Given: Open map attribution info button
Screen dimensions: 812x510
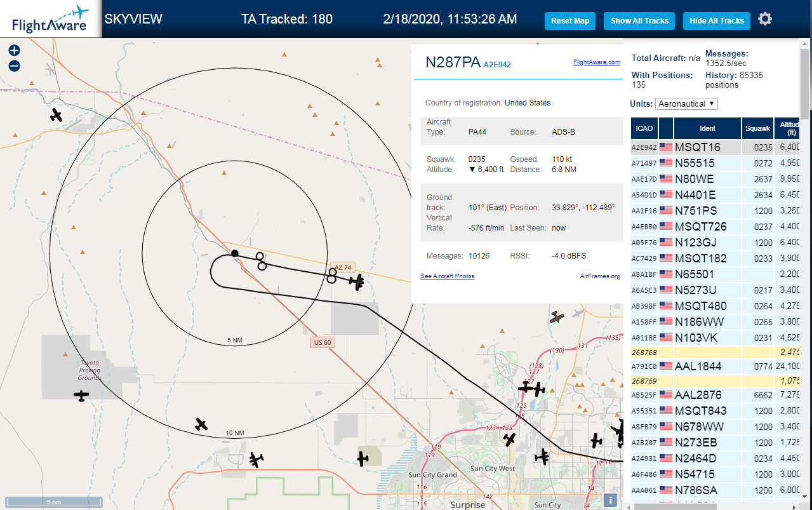Looking at the screenshot, I should click(611, 500).
